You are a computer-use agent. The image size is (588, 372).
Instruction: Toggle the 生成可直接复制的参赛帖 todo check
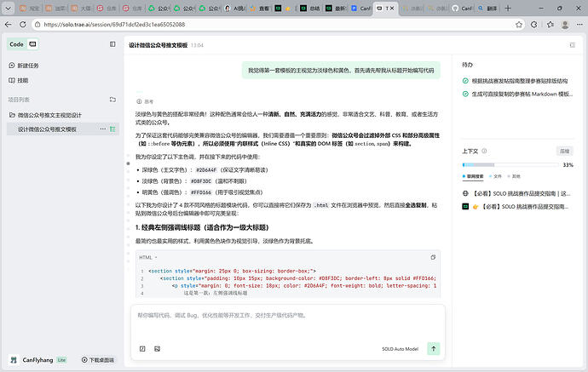tap(465, 94)
